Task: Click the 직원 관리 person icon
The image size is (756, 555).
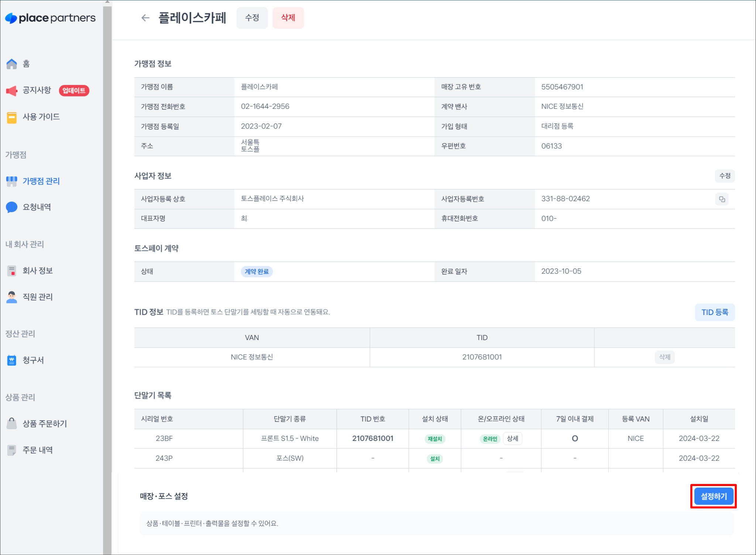Action: [12, 297]
